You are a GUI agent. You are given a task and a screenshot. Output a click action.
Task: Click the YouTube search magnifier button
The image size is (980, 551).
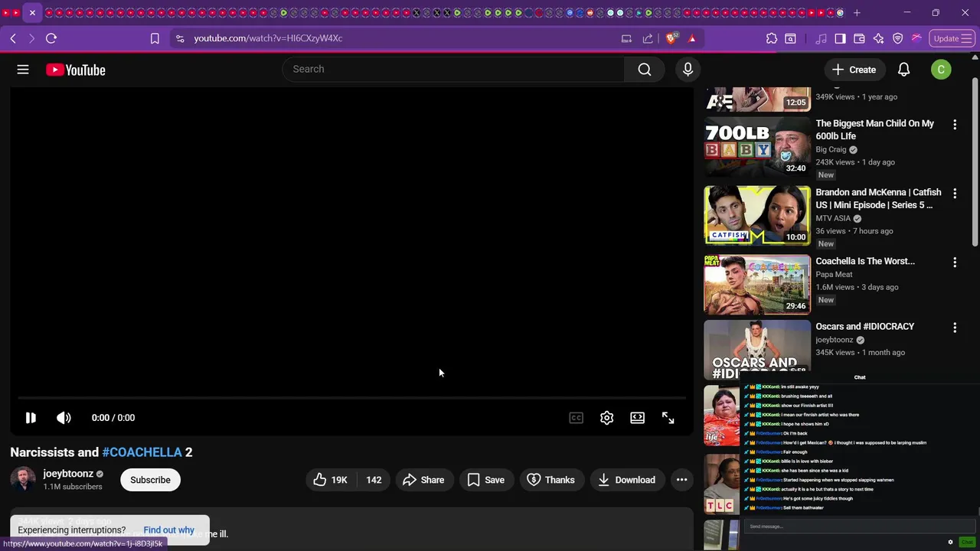[645, 70]
